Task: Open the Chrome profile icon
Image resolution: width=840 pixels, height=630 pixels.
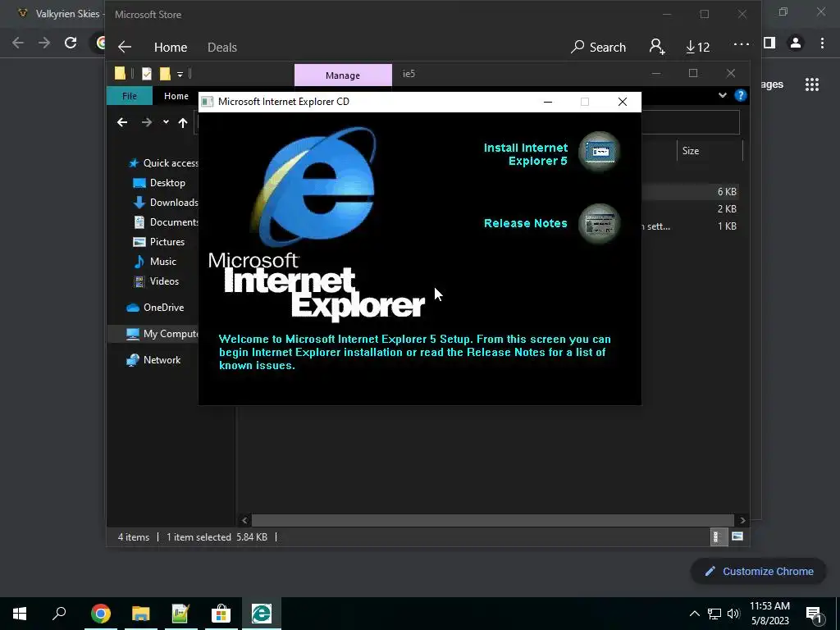Action: coord(796,43)
